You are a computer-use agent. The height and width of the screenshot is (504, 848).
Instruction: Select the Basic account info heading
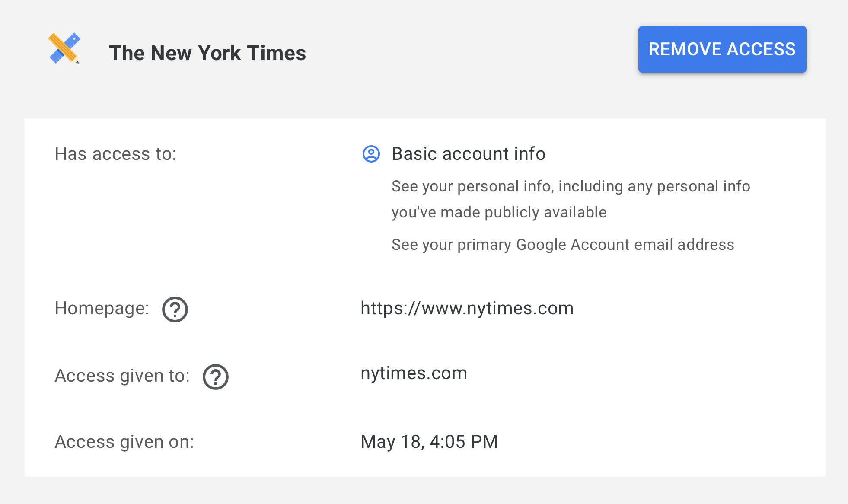[468, 154]
